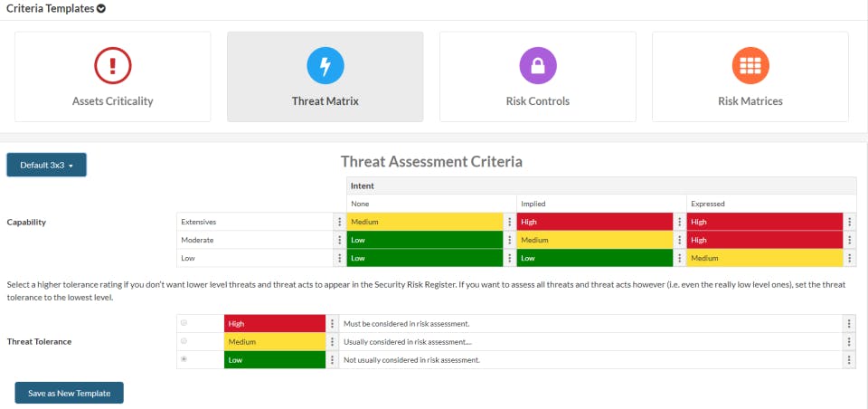868x409 pixels.
Task: Open kebab menu for Extensives/Implied High cell
Action: (679, 222)
